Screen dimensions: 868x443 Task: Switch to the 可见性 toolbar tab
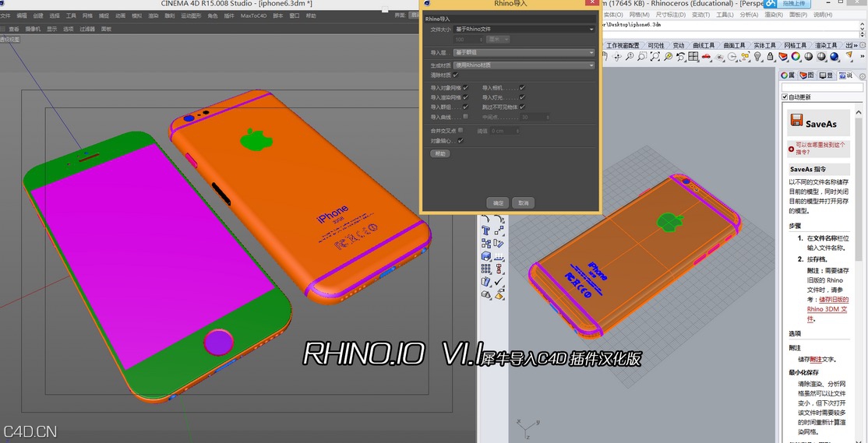[655, 45]
